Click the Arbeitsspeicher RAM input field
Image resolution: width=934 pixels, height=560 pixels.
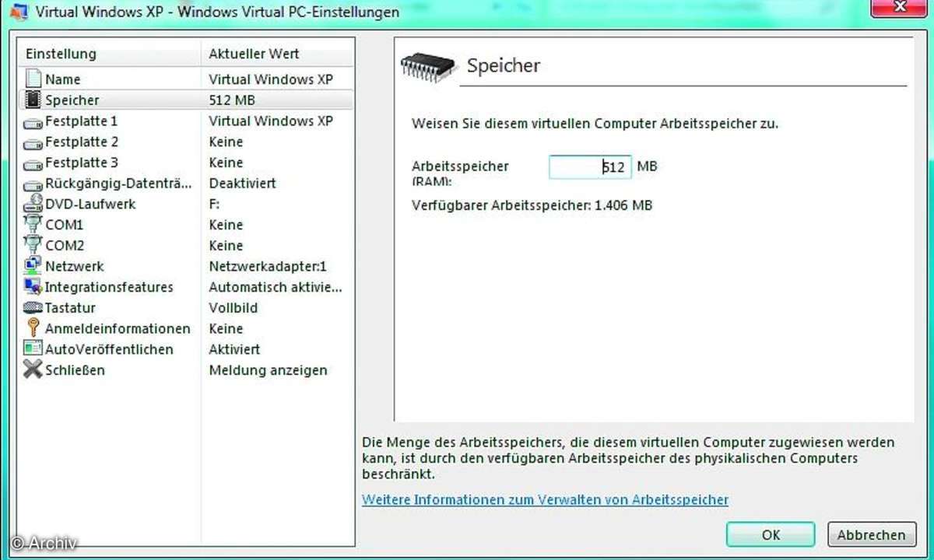589,166
